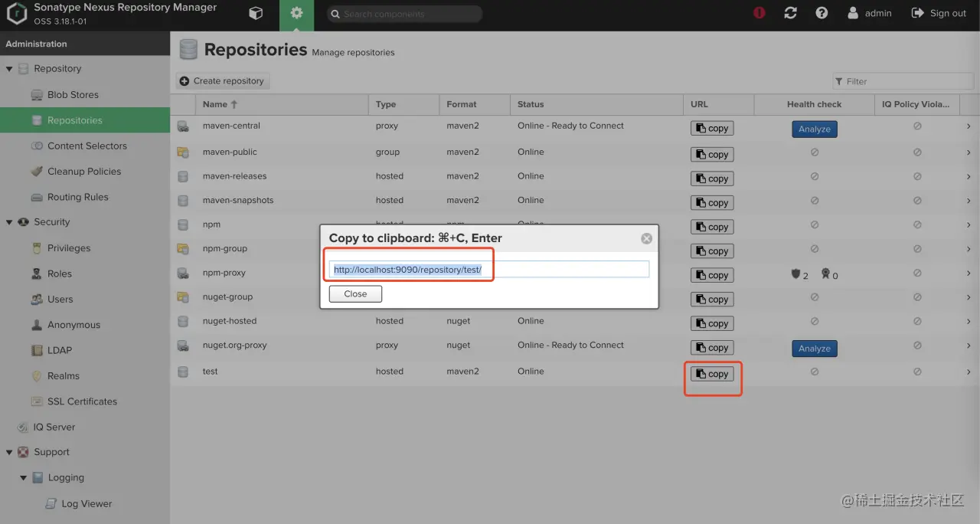Open nuget-hosted row details chevron
The height and width of the screenshot is (524, 980).
tap(969, 322)
